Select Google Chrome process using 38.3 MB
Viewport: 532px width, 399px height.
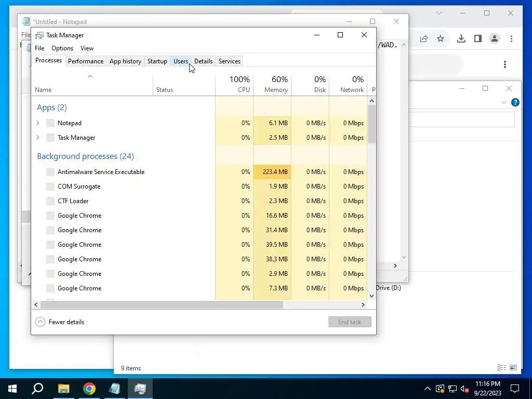point(199,259)
